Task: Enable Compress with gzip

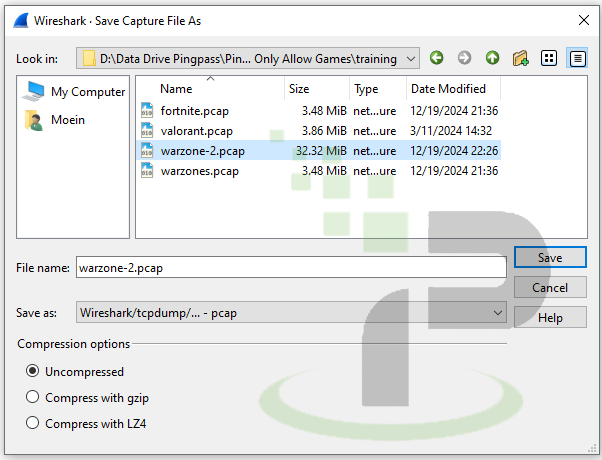Action: [x=33, y=398]
